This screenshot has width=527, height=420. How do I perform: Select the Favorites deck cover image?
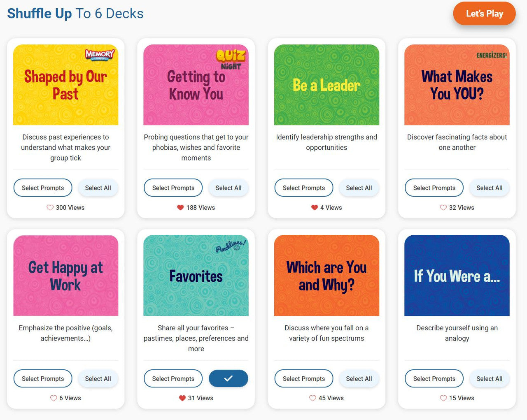(x=196, y=276)
